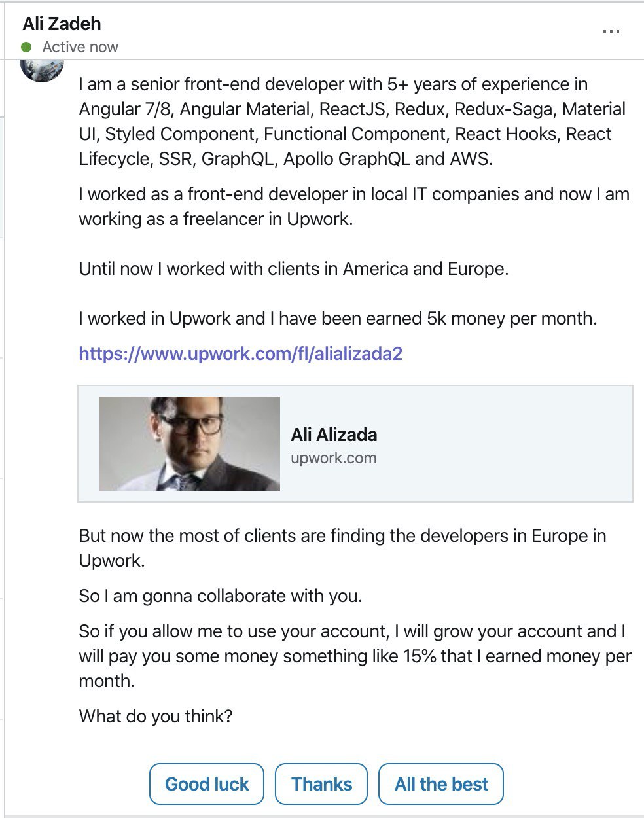
Task: Click the sender's round profile avatar
Action: click(x=42, y=69)
